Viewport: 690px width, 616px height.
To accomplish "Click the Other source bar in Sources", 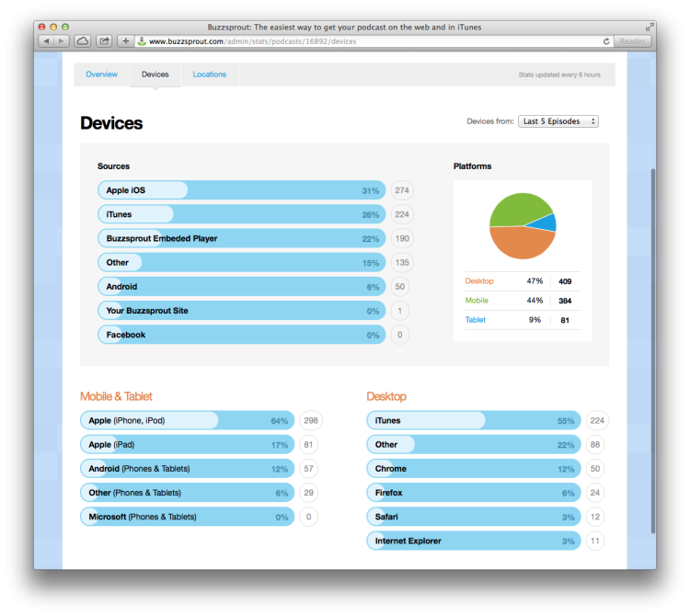I will [242, 263].
